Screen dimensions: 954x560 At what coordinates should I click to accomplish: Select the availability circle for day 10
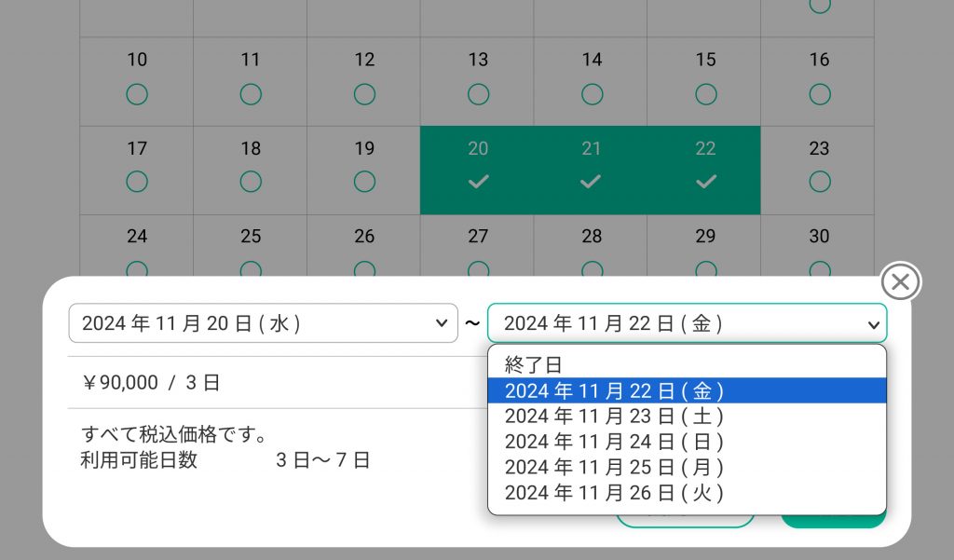coord(137,94)
